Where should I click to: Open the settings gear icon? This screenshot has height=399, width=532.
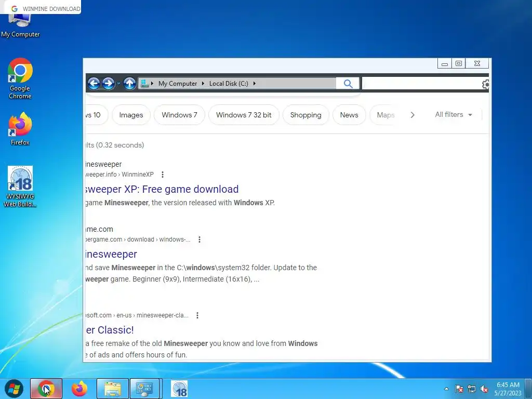(x=486, y=84)
